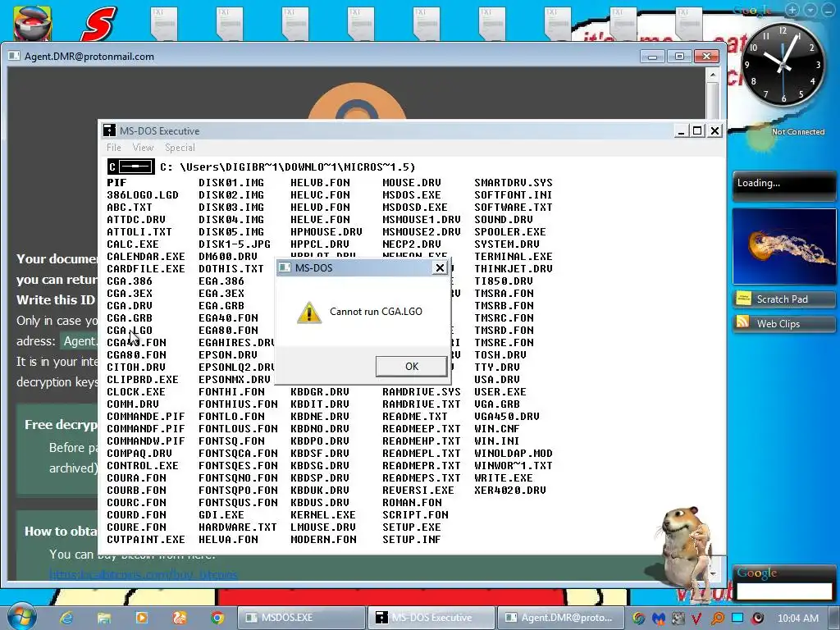Click the 10:04 AM taskbar clock
This screenshot has height=630, width=840.
798,619
